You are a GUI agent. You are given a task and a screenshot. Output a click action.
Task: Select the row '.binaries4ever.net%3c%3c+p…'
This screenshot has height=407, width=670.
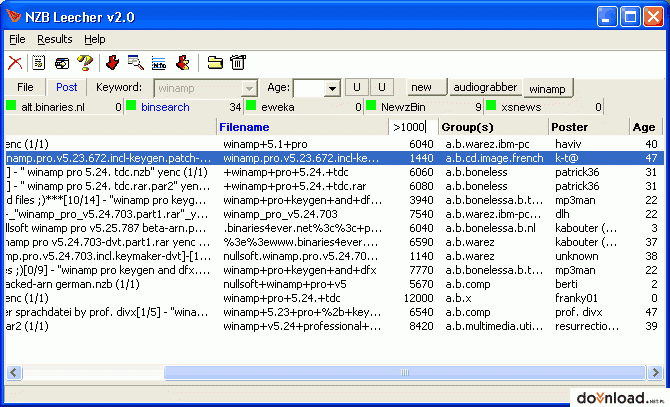coord(335,228)
